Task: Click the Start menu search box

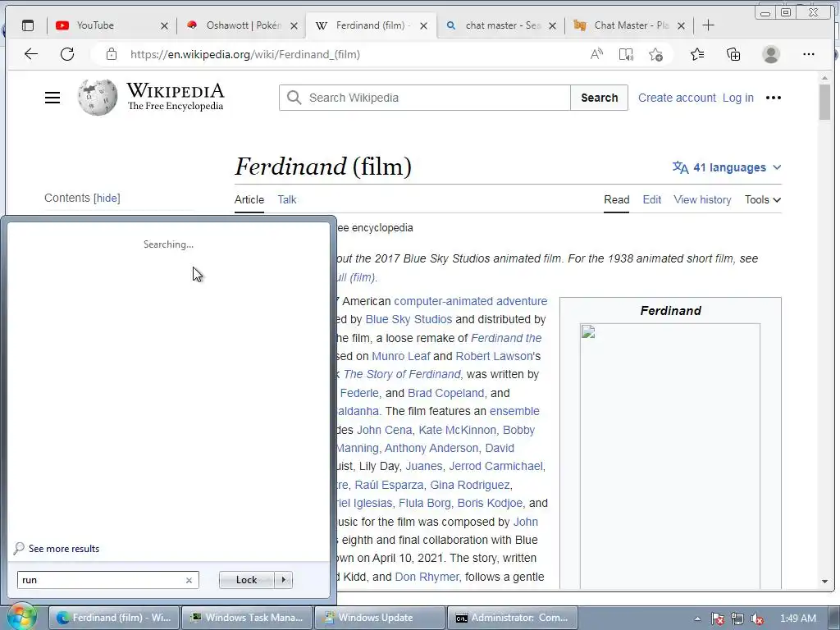Action: (102, 580)
